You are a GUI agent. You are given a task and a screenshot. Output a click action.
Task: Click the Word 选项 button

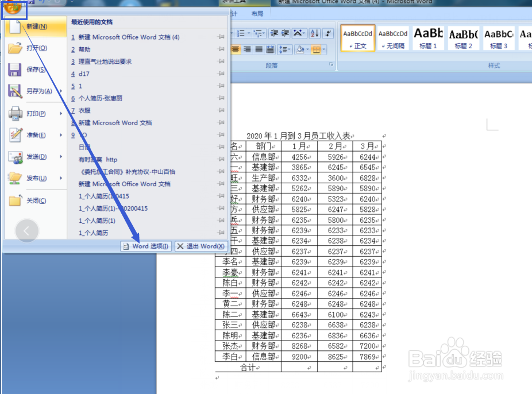pos(146,246)
